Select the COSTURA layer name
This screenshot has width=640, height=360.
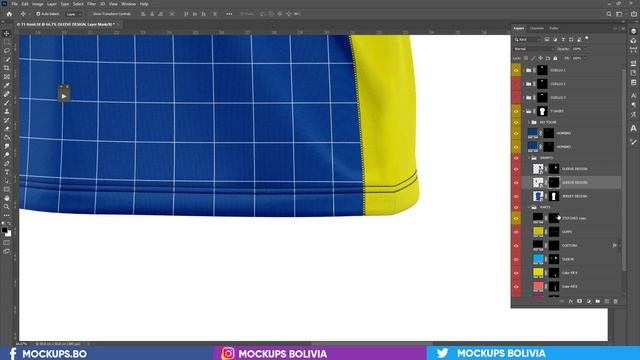(x=569, y=246)
